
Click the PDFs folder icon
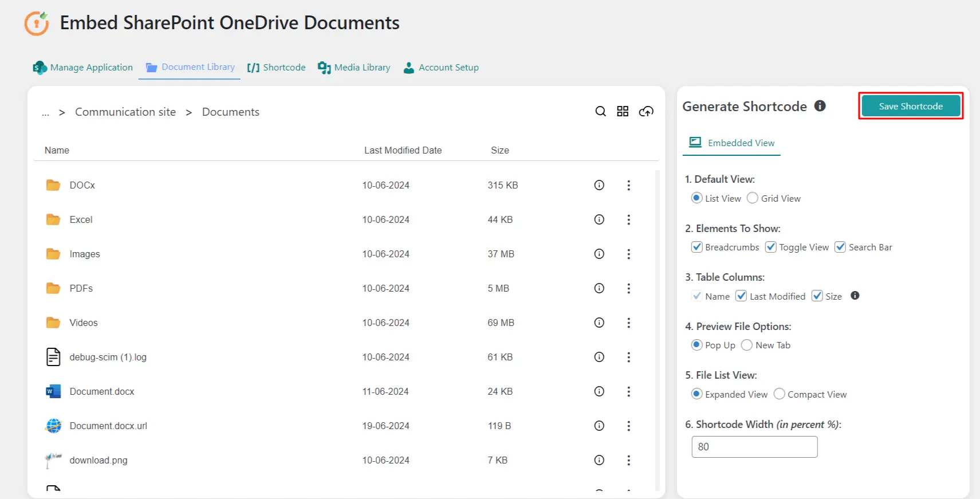pos(53,288)
